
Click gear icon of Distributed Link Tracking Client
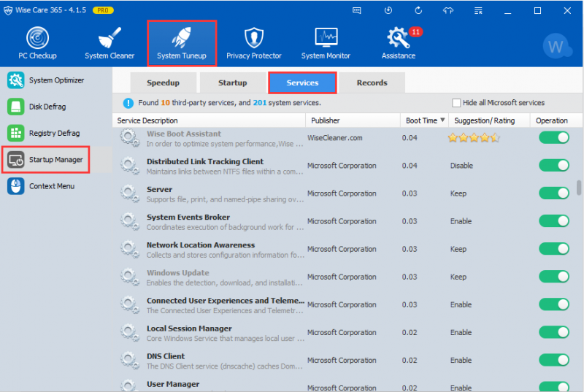pyautogui.click(x=130, y=166)
